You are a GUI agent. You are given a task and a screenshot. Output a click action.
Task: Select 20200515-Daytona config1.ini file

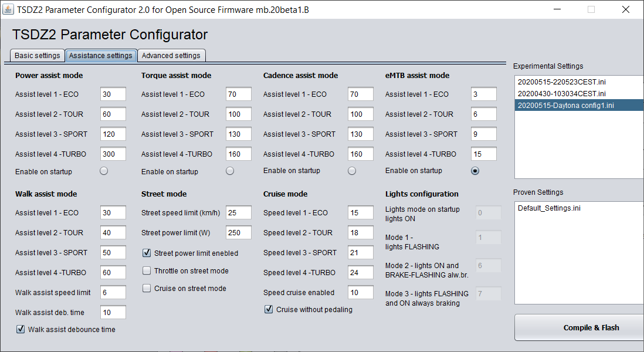(x=579, y=106)
